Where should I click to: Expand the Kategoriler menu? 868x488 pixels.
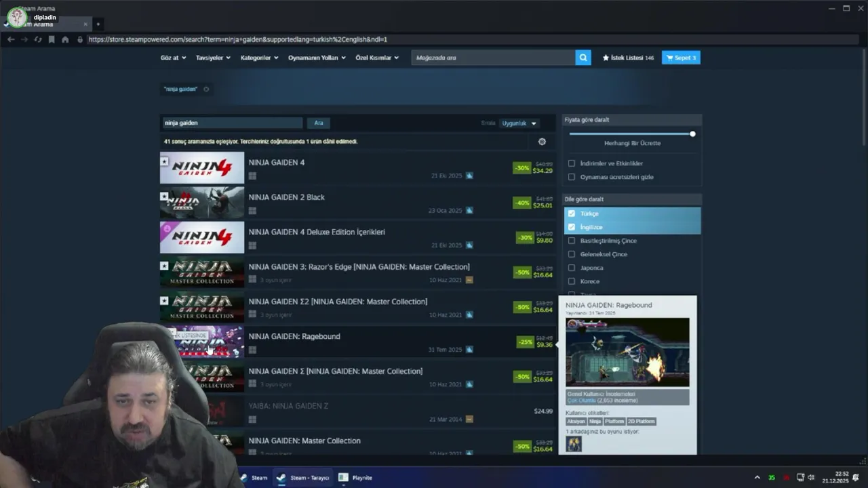[x=260, y=58]
